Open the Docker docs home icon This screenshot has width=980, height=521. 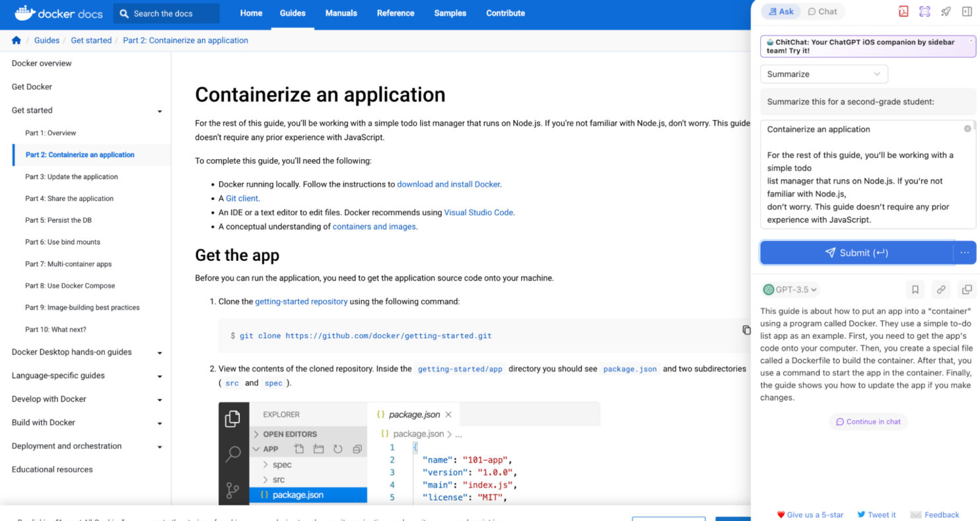pos(16,40)
